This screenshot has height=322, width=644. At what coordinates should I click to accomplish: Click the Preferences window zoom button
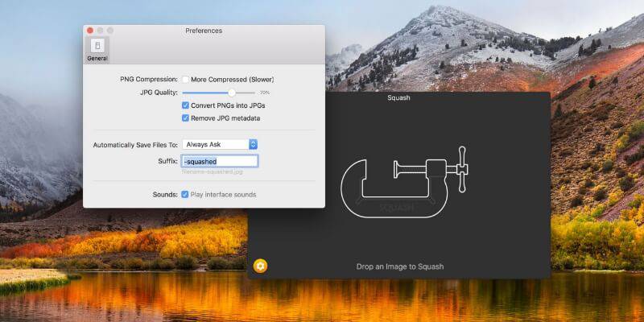(110, 31)
